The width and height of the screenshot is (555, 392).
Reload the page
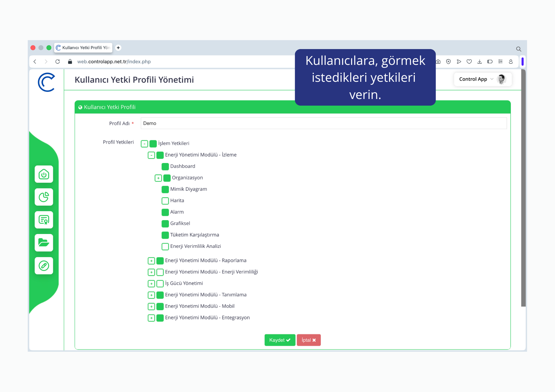(58, 62)
